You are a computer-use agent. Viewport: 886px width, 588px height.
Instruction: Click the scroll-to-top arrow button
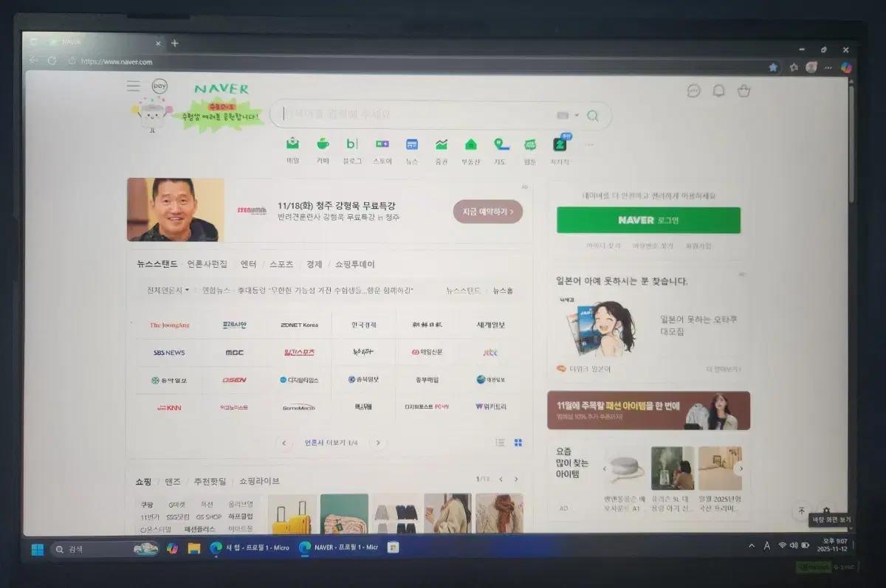(801, 511)
